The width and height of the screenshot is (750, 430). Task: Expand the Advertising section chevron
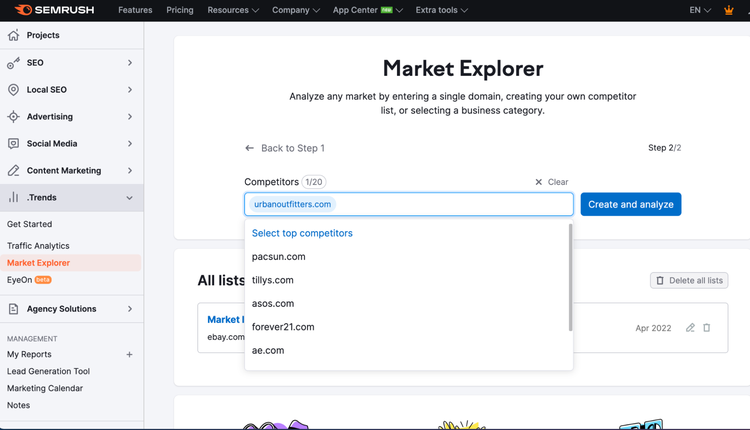130,116
